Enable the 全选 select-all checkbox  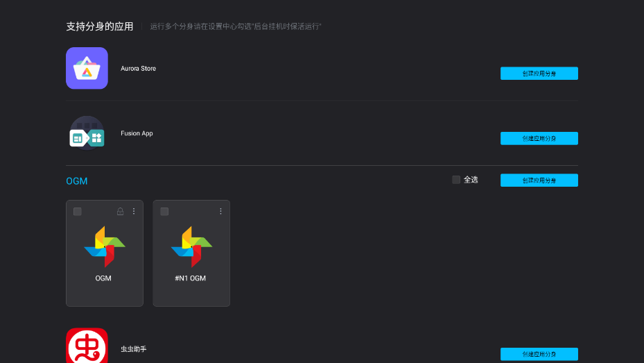tap(456, 180)
